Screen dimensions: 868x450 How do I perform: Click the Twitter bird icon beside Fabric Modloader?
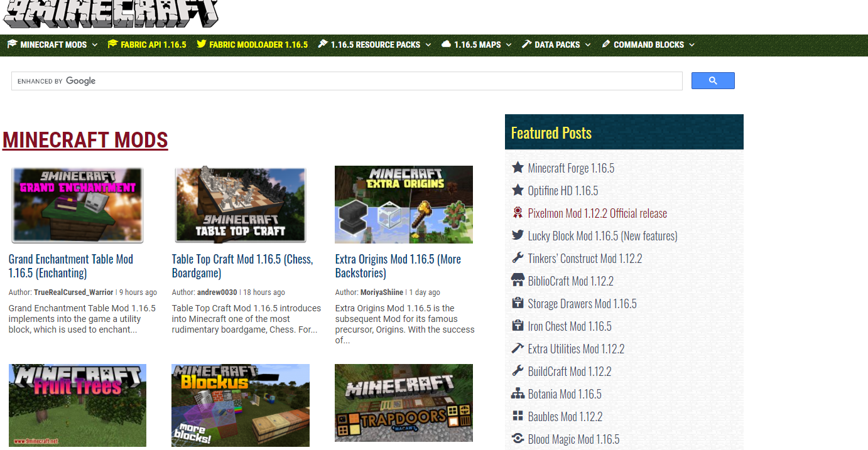[x=202, y=44]
